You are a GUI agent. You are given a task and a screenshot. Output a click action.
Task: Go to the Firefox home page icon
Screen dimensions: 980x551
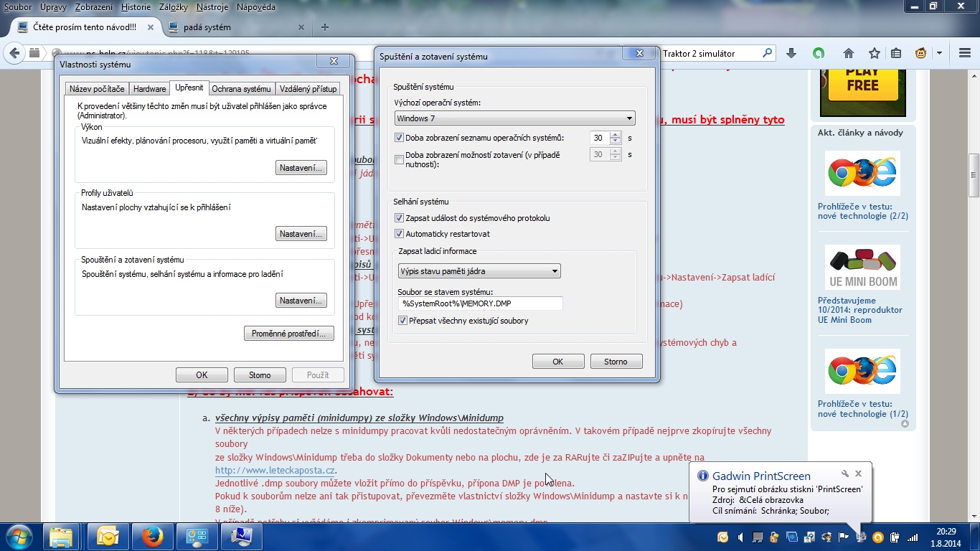coord(849,53)
